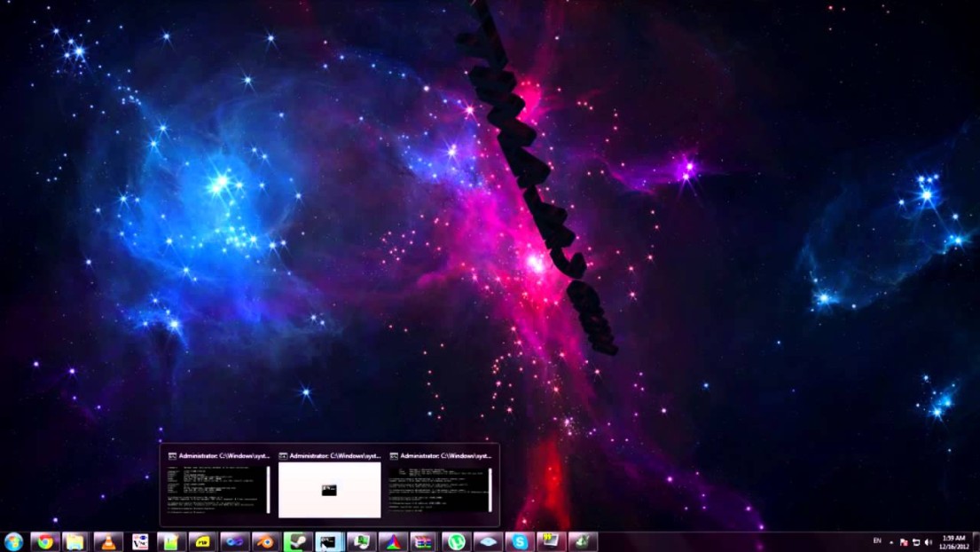Open the yellow quotation-mark sticky note taskbar icon
Viewport: 980px width, 552px height.
552,541
